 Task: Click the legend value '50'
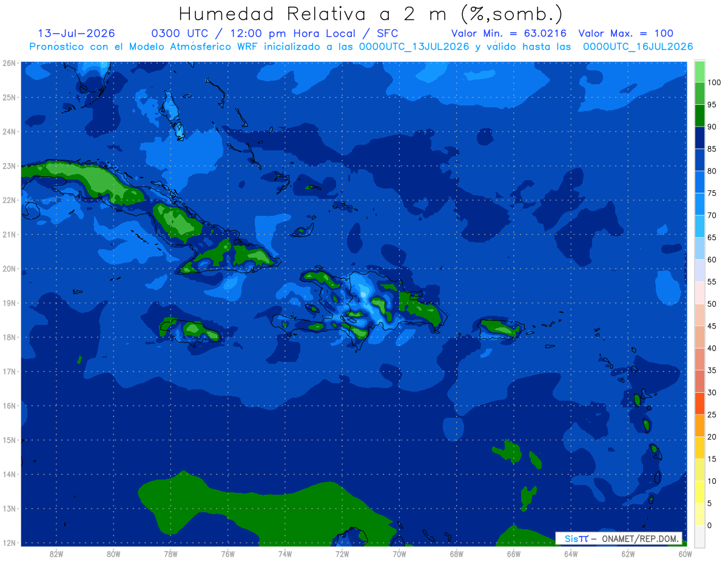712,304
